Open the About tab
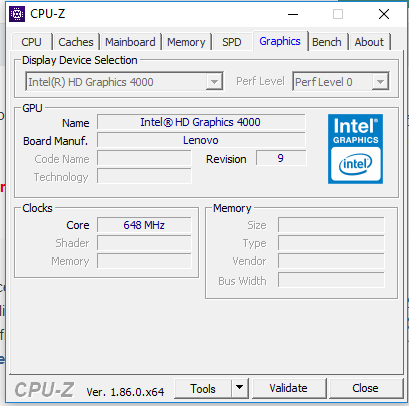The height and width of the screenshot is (406, 409). (369, 42)
